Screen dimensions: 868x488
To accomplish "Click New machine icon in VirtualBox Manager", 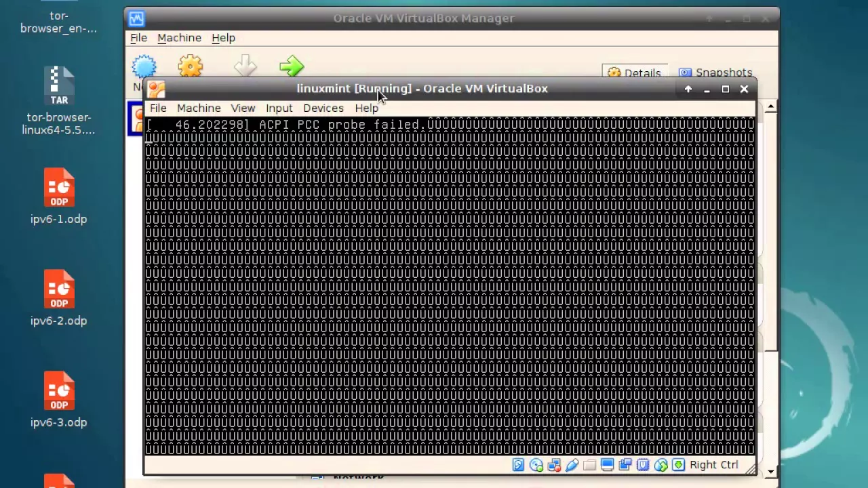I will coord(144,67).
